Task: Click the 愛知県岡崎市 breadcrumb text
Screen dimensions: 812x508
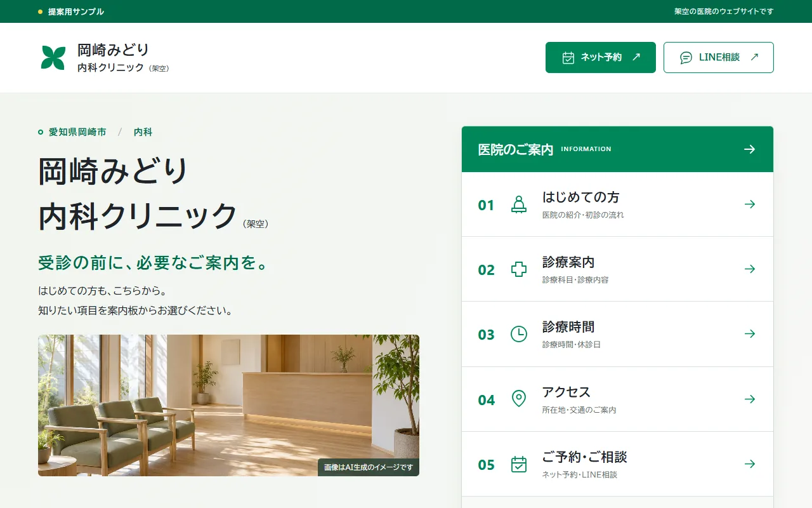Action: coord(77,132)
